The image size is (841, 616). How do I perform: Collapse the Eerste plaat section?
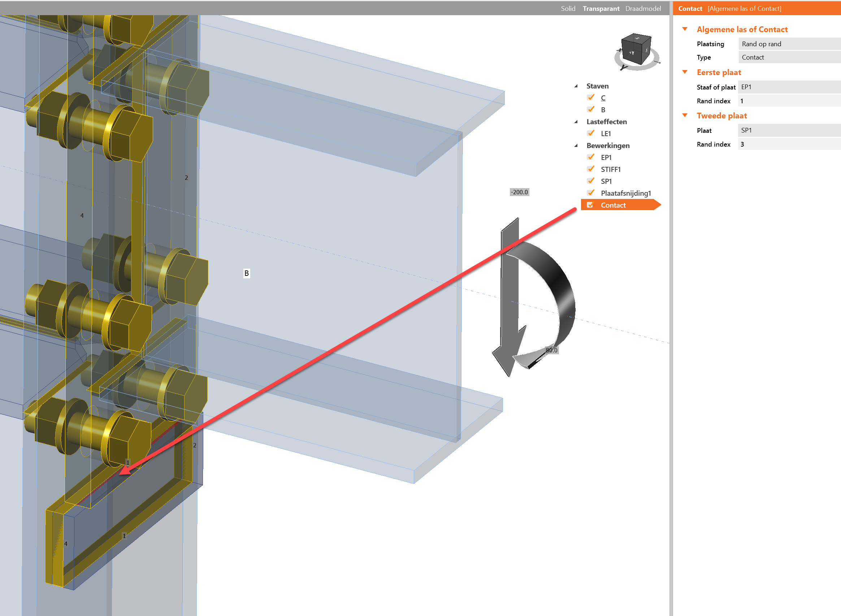(685, 72)
